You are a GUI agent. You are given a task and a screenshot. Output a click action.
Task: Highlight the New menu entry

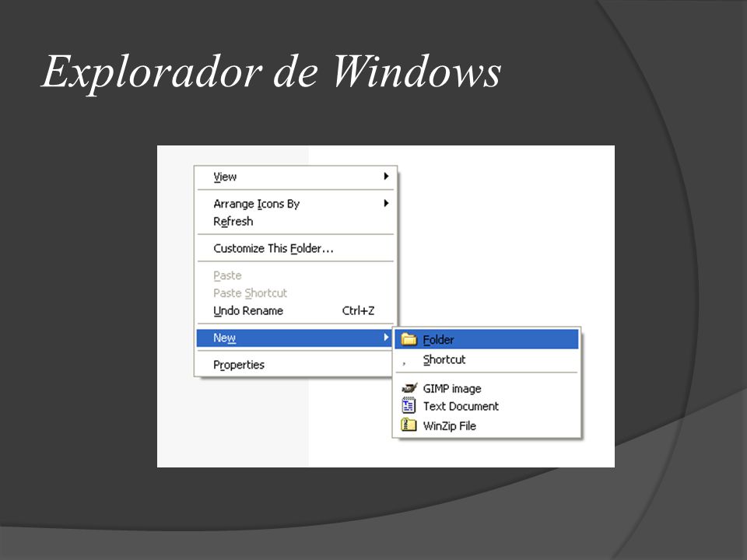point(294,338)
